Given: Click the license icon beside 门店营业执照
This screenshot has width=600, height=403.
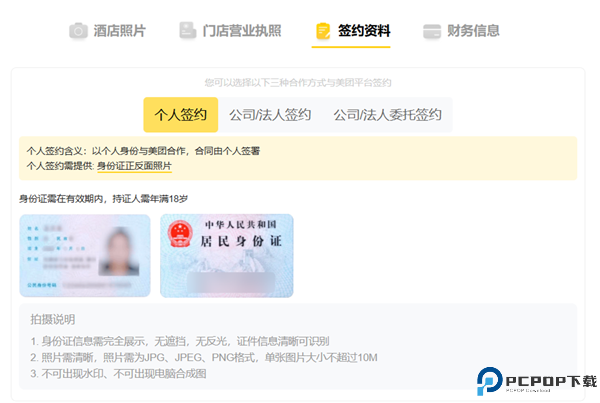Looking at the screenshot, I should (x=187, y=31).
